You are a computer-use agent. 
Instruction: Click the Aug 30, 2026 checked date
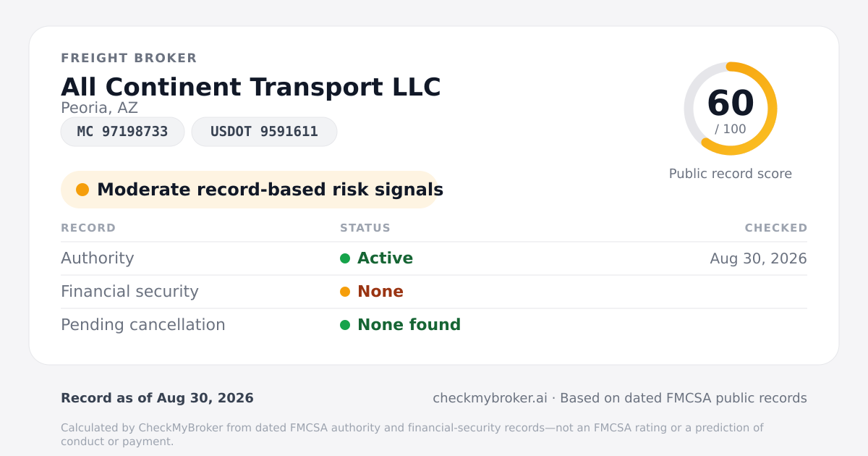[759, 258]
